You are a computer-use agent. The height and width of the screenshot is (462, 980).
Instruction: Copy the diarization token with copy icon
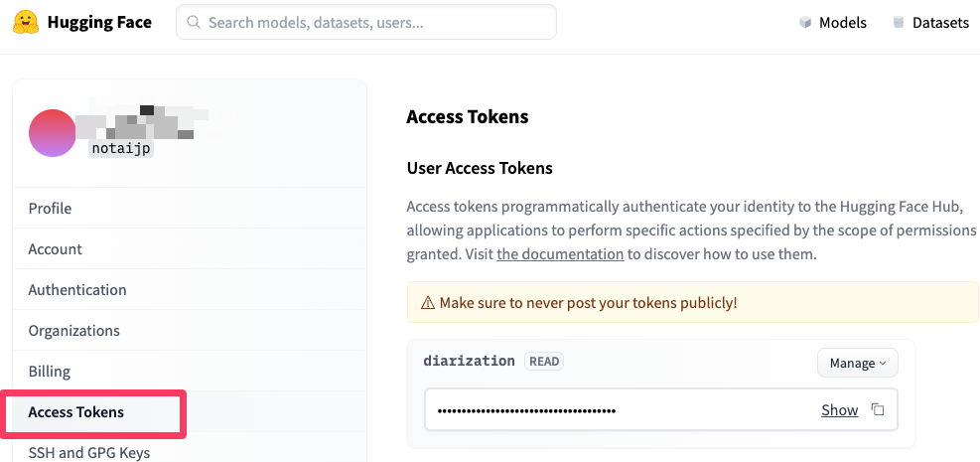pos(878,410)
